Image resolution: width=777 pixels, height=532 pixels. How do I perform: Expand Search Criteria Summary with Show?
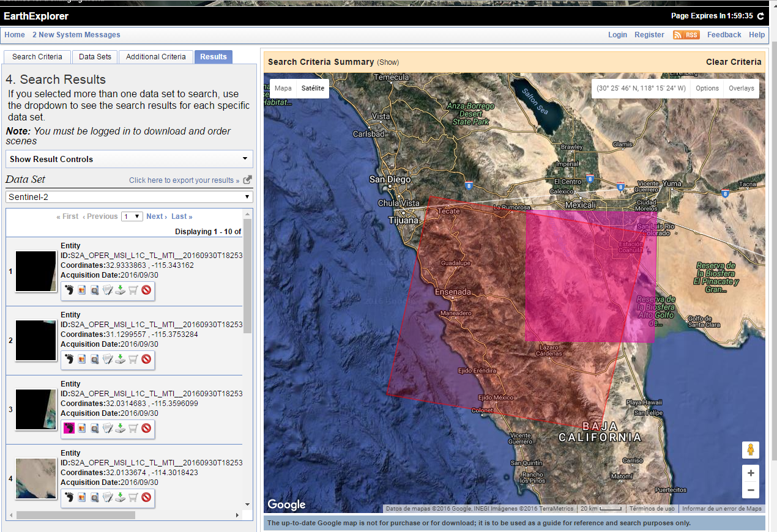point(388,62)
